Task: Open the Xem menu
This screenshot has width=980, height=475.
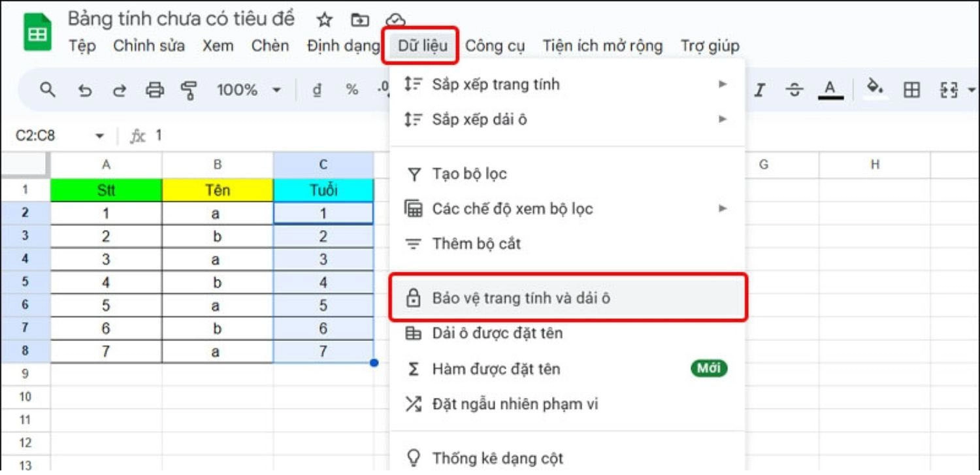Action: tap(218, 46)
